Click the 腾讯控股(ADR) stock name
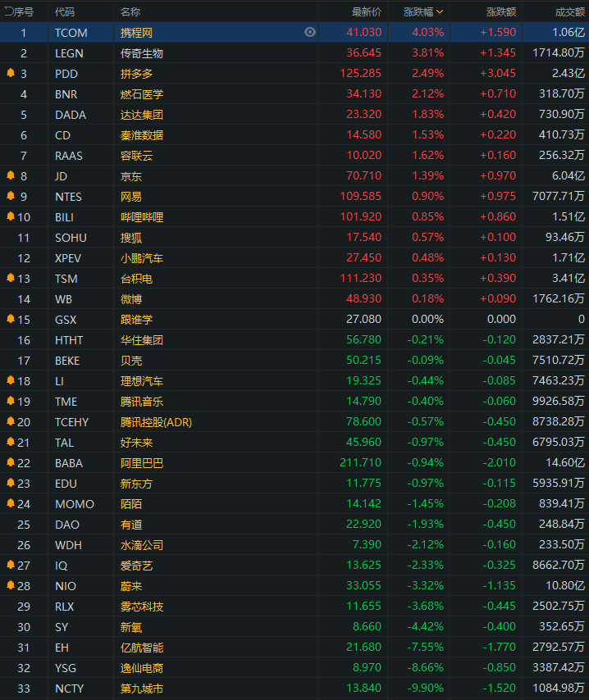The height and width of the screenshot is (700, 589). (156, 422)
